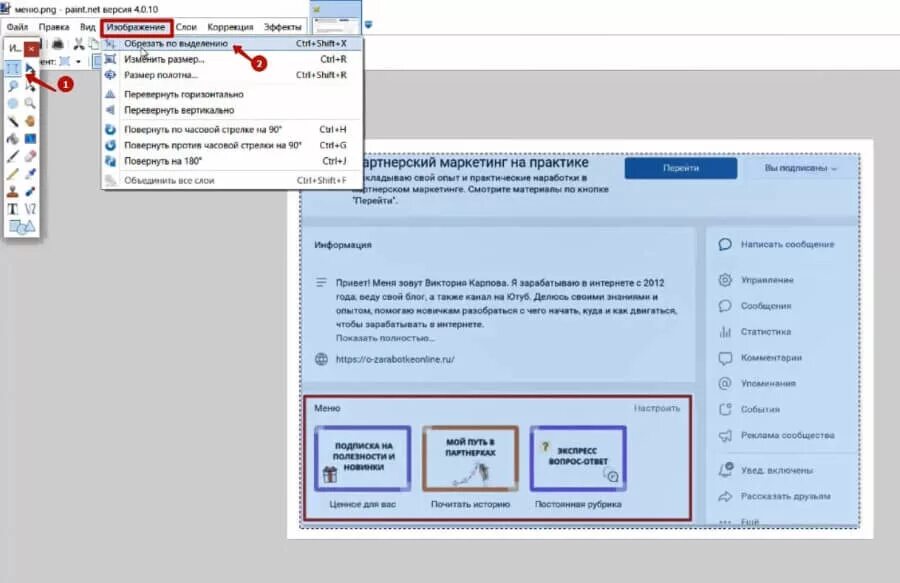Select the Gradient tool
The image size is (900, 583).
pyautogui.click(x=30, y=139)
